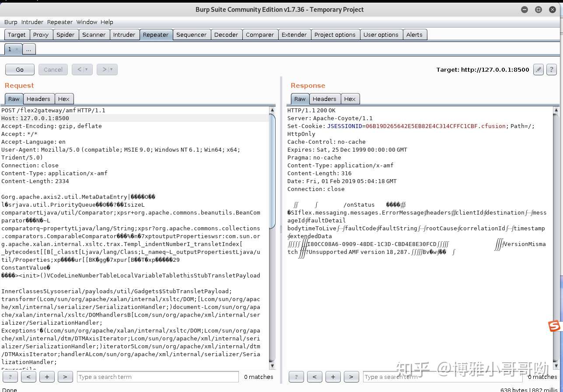
Task: Switch to the Sequencer tab
Action: pyautogui.click(x=191, y=35)
